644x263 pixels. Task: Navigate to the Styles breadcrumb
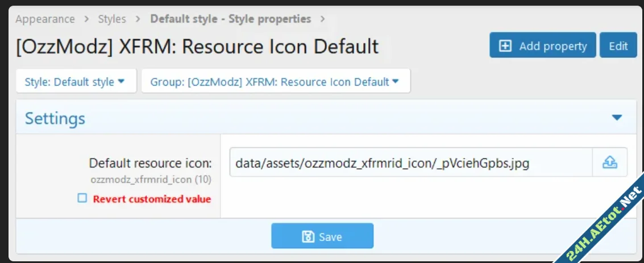[x=112, y=19]
